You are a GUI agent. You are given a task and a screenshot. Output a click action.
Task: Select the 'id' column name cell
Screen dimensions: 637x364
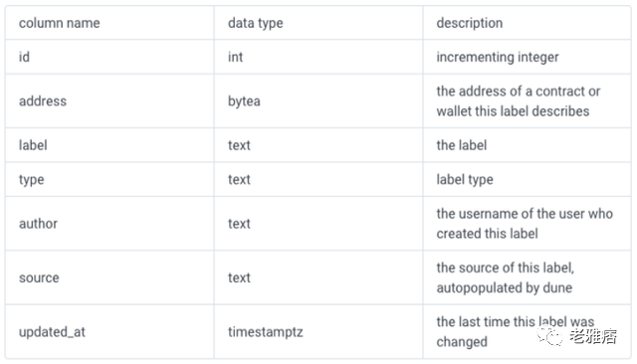tap(109, 57)
